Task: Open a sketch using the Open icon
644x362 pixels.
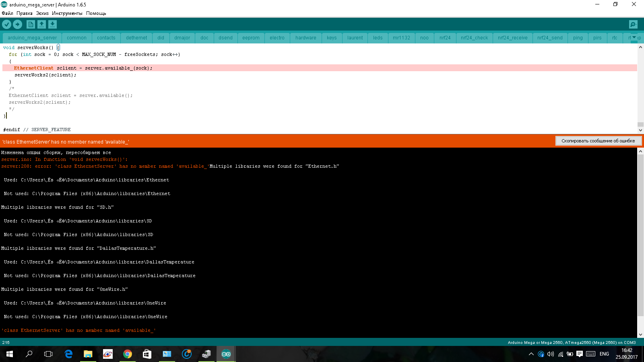Action: point(41,25)
